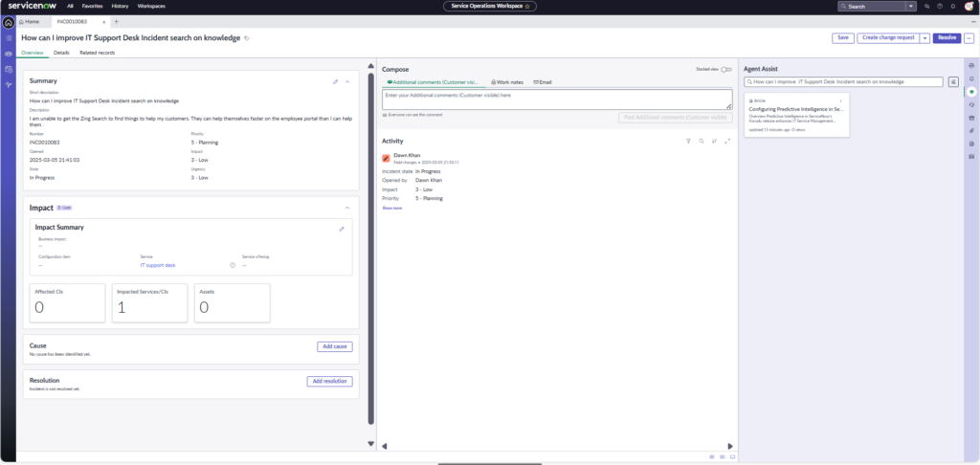Viewport: 980px width, 465px height.
Task: Click the left panel vertical scrollbar
Action: tap(370, 239)
